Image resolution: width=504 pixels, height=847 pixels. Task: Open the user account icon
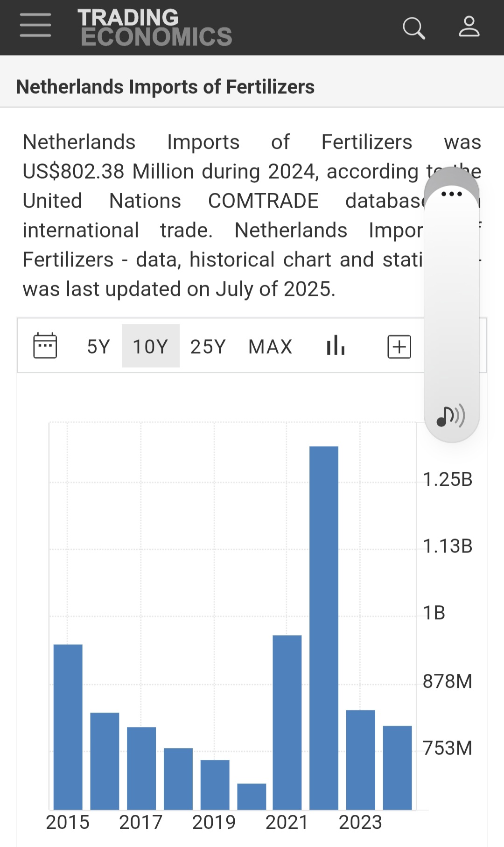(x=469, y=27)
